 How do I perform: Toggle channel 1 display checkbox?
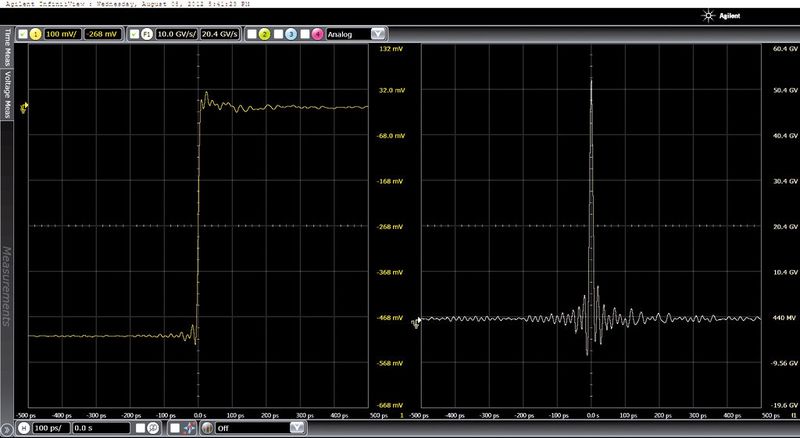coord(22,34)
